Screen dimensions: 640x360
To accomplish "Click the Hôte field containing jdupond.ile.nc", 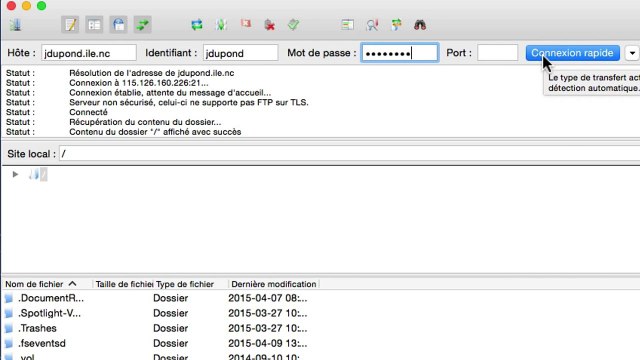I will 89,53.
